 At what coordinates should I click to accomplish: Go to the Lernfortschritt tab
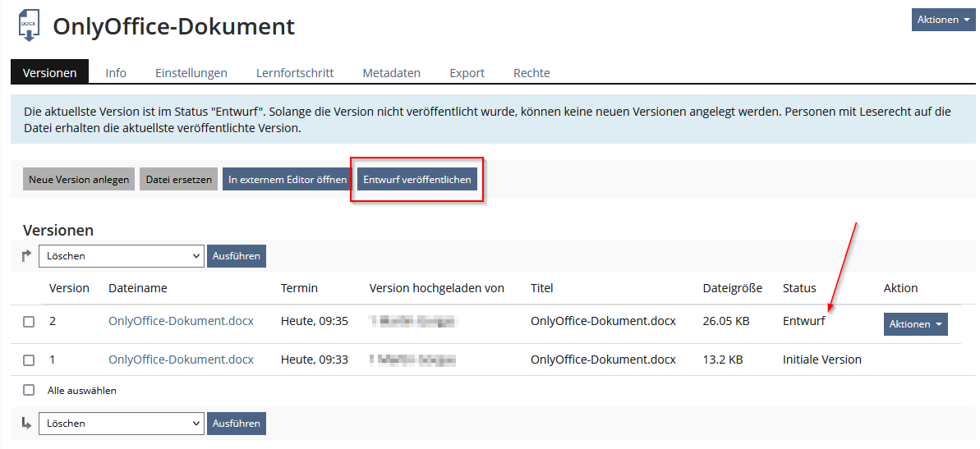click(x=295, y=72)
